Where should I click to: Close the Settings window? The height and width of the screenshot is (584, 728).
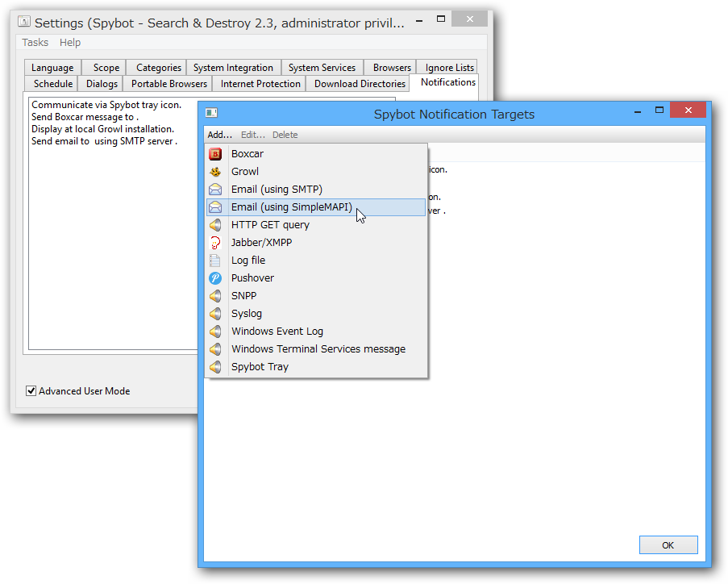click(470, 19)
